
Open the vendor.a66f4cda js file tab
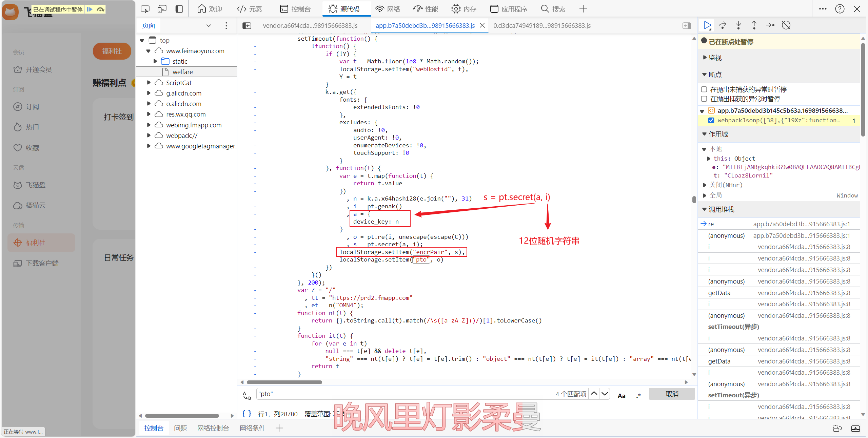310,26
